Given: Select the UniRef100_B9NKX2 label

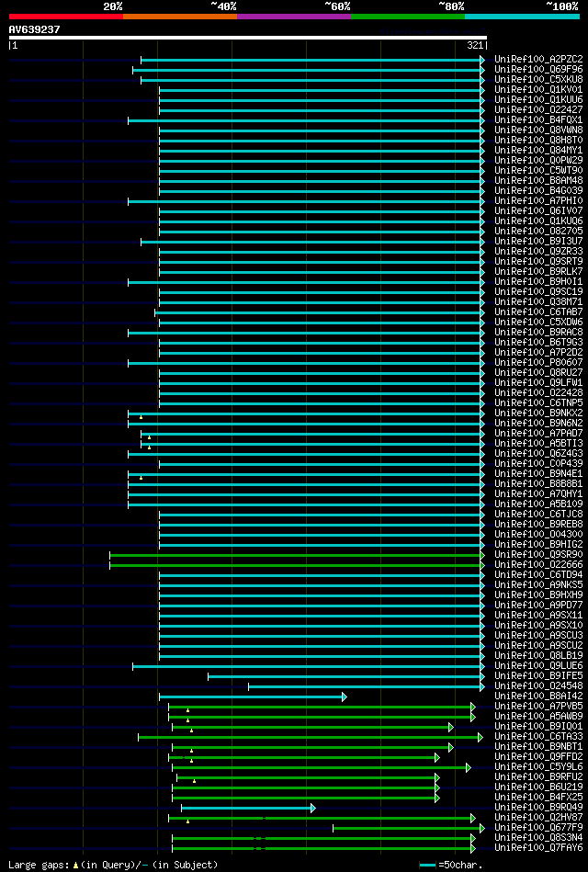Looking at the screenshot, I should pyautogui.click(x=538, y=413).
